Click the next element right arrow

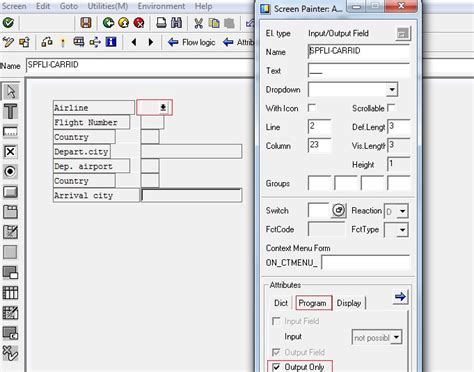click(x=151, y=42)
